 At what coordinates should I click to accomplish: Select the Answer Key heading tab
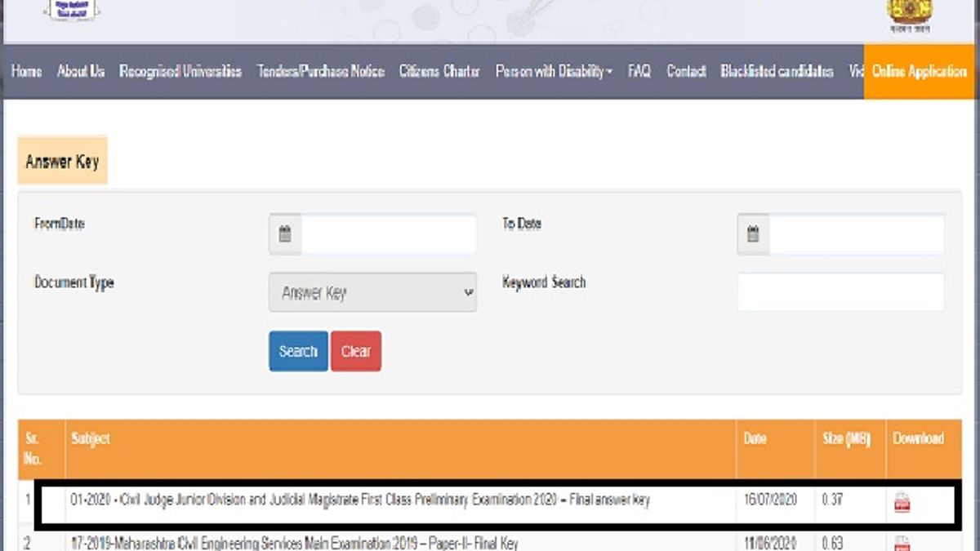pos(62,160)
